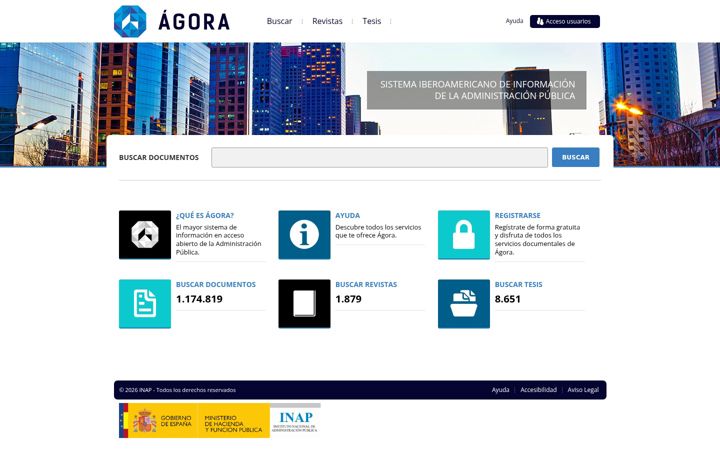Click the INAP logo in footer
The image size is (720, 450).
295,421
